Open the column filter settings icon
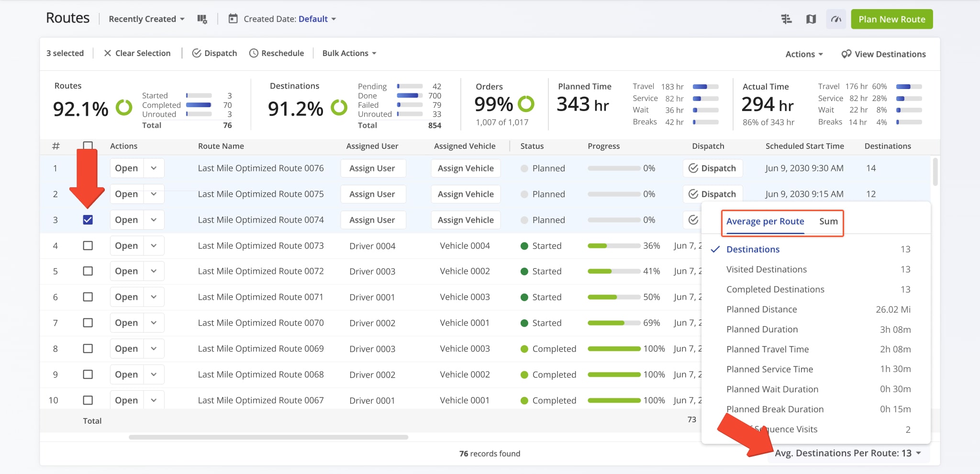980x474 pixels. point(202,19)
